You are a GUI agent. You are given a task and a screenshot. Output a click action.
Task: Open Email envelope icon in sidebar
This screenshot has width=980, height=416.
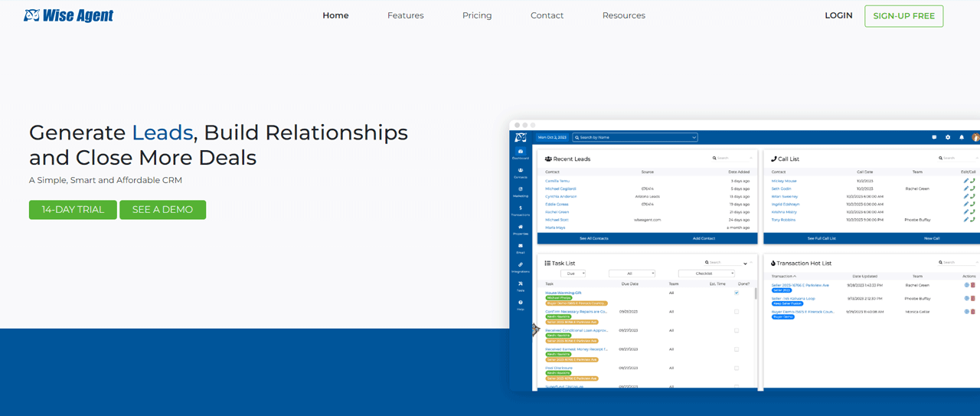pos(521,247)
